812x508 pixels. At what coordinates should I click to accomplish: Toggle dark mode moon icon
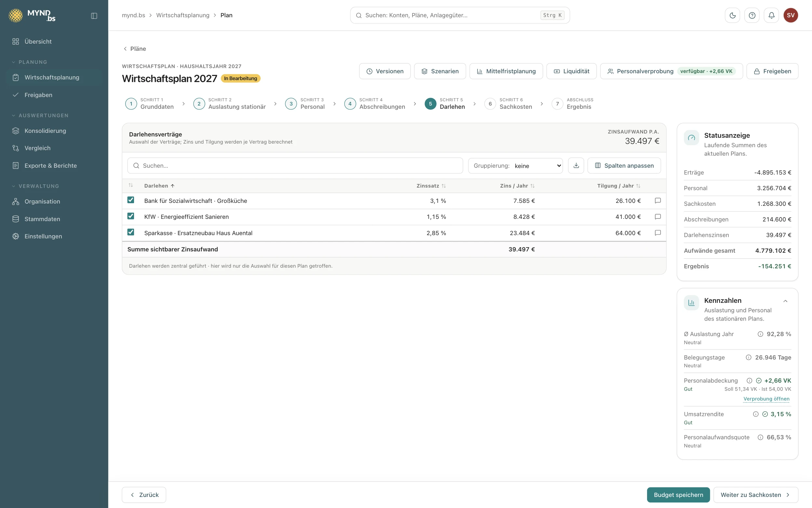point(733,15)
